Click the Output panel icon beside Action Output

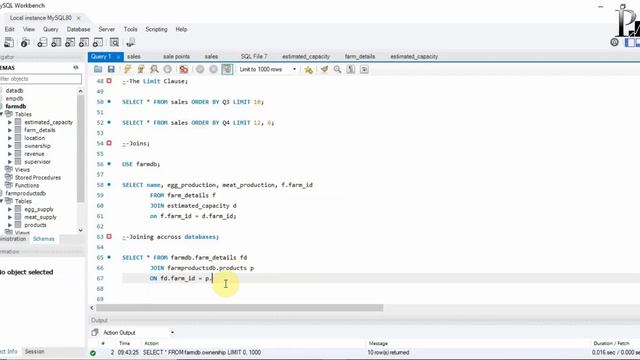point(95,332)
